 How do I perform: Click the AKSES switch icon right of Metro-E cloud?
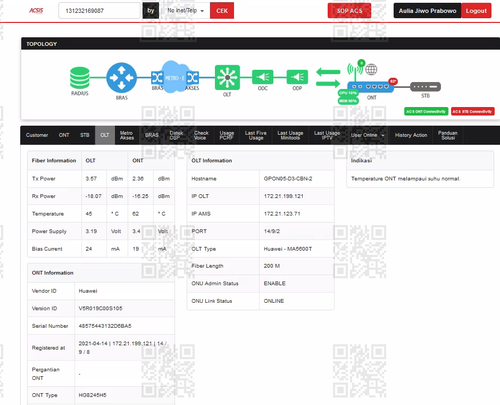coord(193,78)
